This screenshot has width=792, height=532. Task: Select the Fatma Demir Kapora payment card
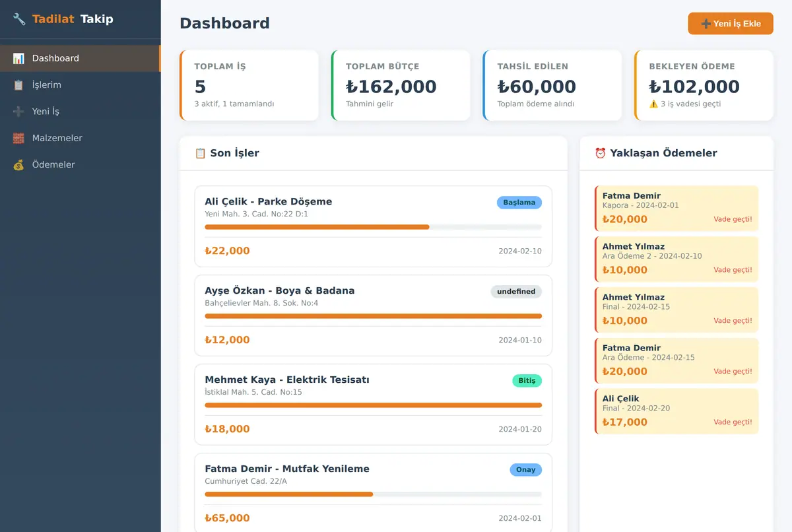[x=676, y=209]
